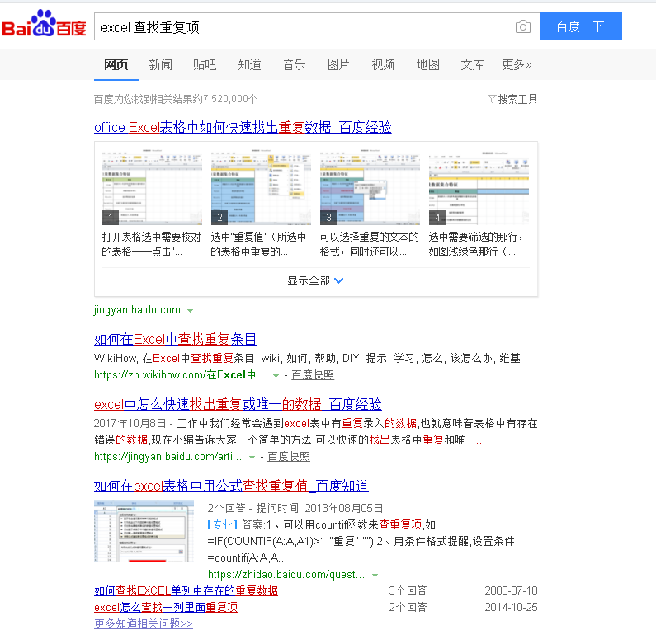Screen dimensions: 656x644
Task: Switch to the 新闻 tab
Action: 160,65
